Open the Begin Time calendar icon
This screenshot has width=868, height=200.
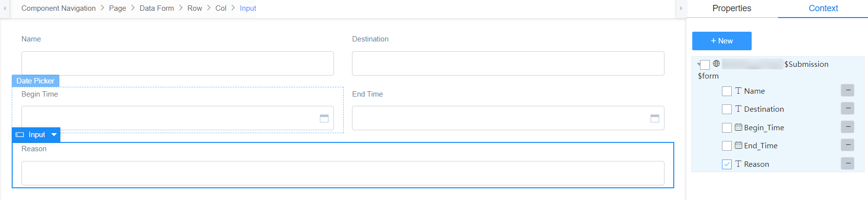(324, 119)
